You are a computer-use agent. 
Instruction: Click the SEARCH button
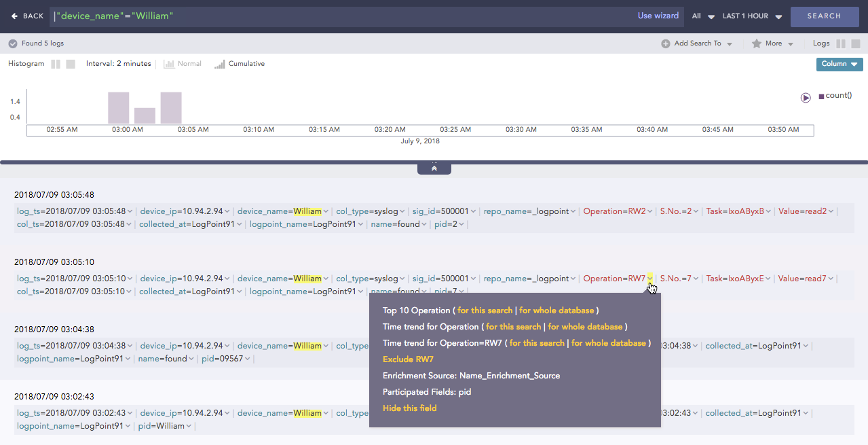[824, 16]
